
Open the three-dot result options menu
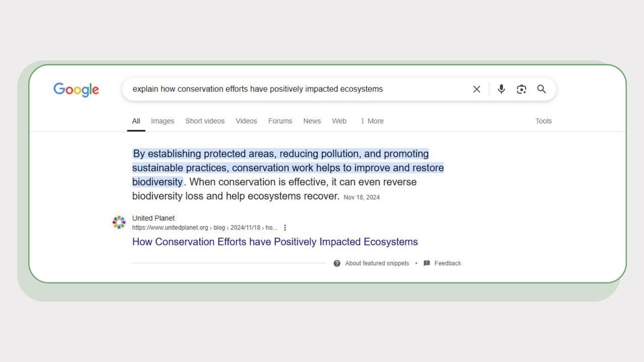285,228
